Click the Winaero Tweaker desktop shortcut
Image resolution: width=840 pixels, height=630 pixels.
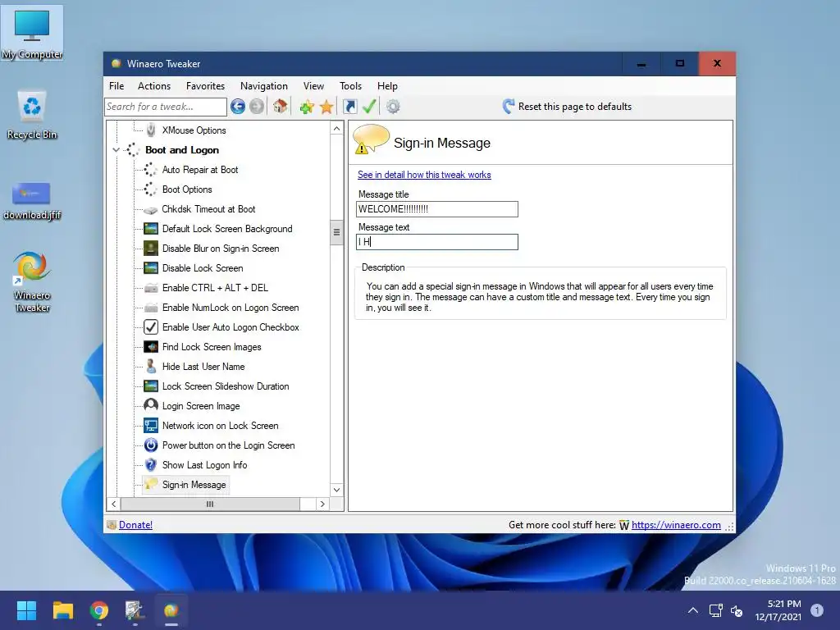coord(32,282)
